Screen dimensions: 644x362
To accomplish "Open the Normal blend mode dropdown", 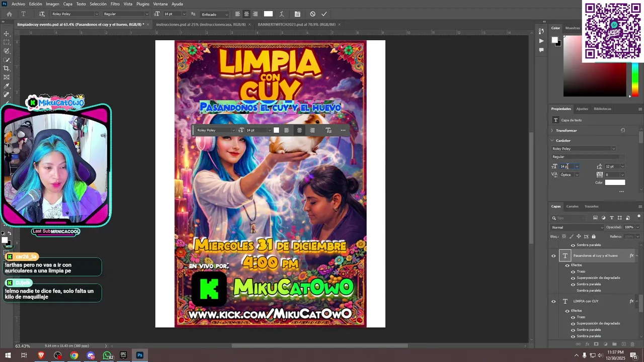I will click(577, 227).
